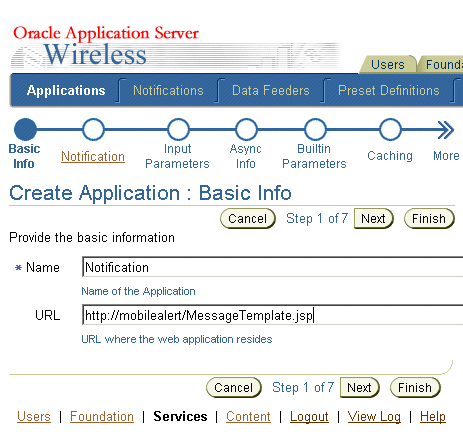Open the Applications tab

coord(66,90)
